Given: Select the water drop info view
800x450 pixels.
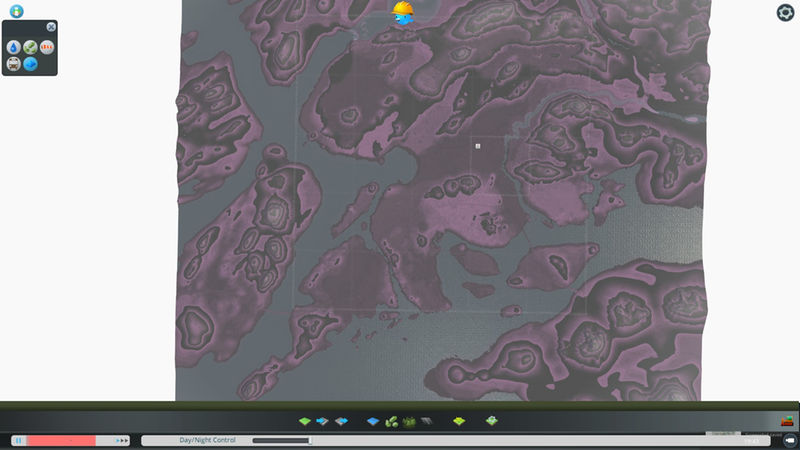Looking at the screenshot, I should [x=13, y=47].
